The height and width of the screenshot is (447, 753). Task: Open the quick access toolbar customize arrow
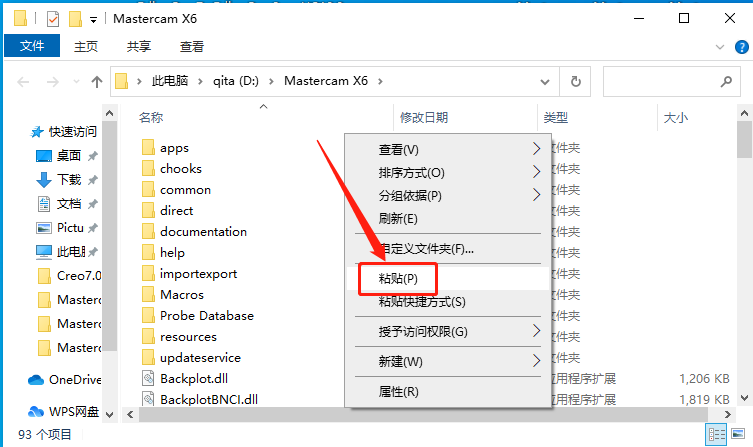[93, 20]
